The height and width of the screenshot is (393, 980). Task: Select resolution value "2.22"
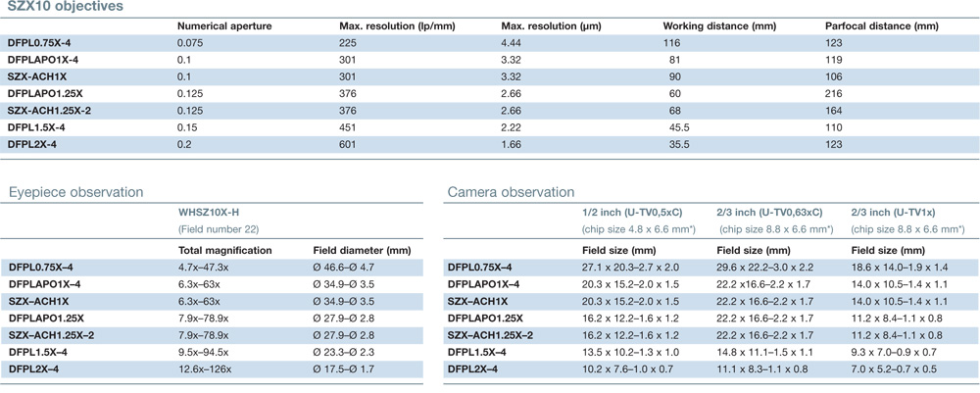coord(512,127)
